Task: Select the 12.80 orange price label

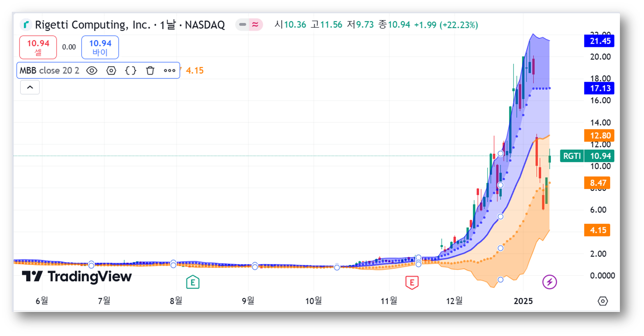Action: 599,135
